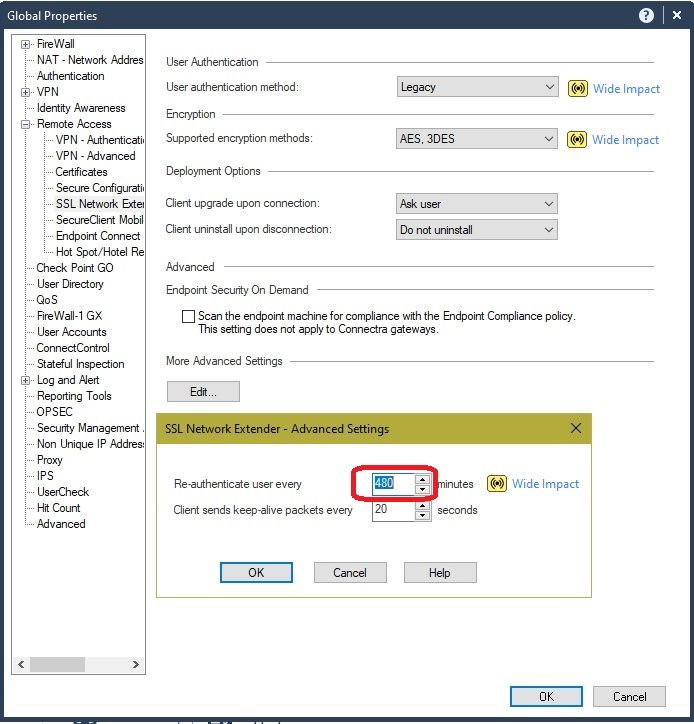Open Client upgrade upon connection dropdown
The height and width of the screenshot is (724, 694).
pos(548,204)
